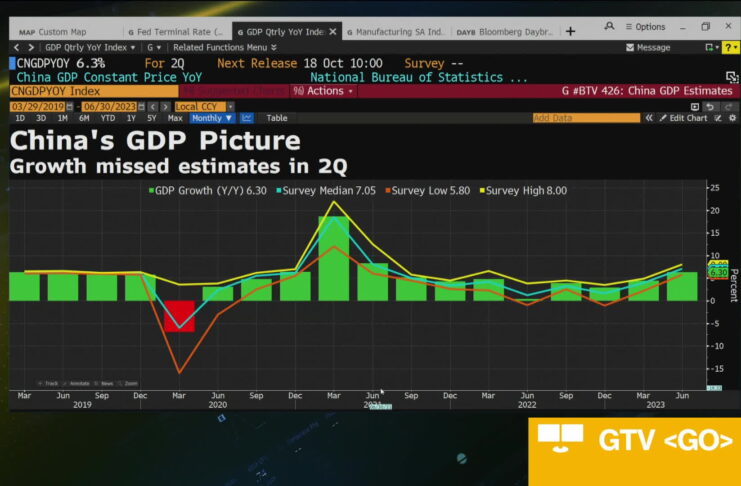Click the line chart type icon beside Monthly
The width and height of the screenshot is (741, 486).
247,118
